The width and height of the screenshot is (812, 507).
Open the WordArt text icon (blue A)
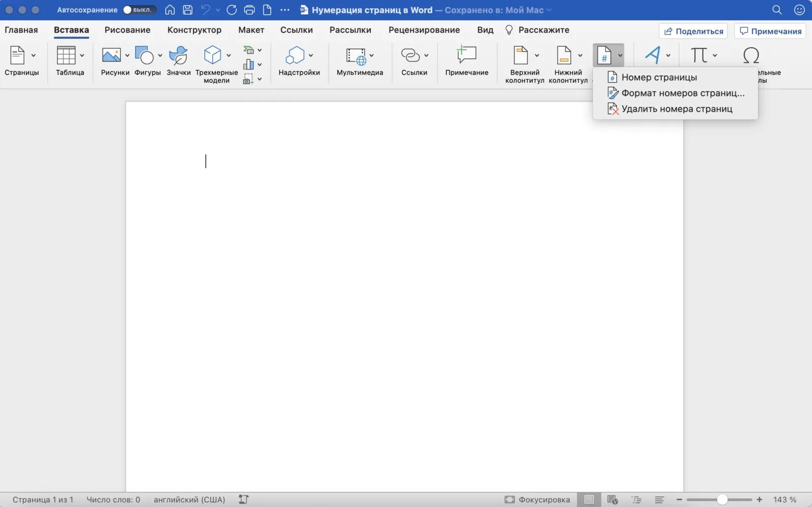tap(653, 55)
